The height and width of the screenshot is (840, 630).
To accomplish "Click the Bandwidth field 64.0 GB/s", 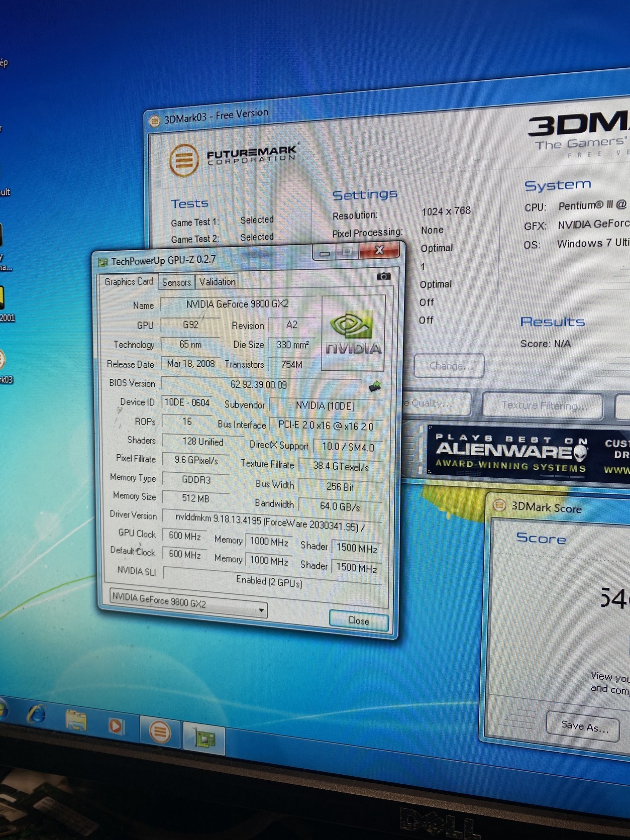I will click(341, 506).
